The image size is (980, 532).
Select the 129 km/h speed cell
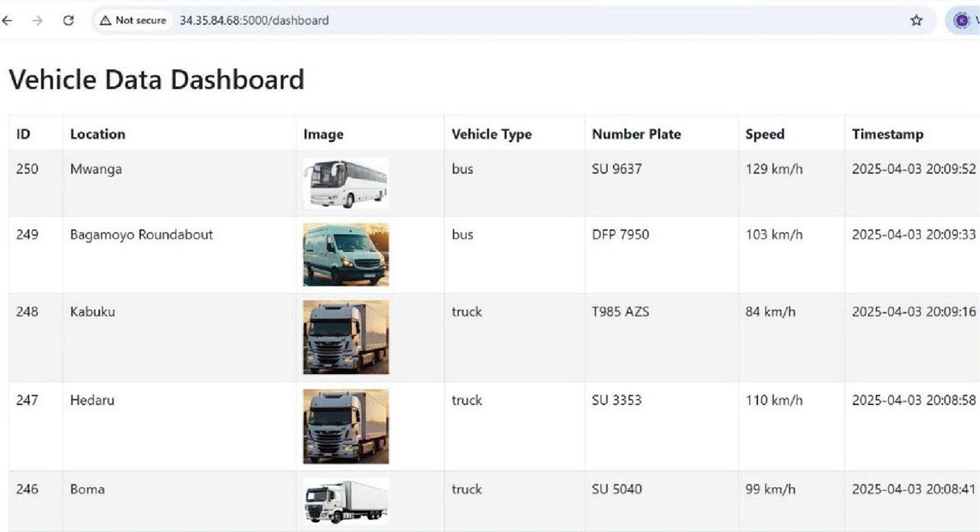(x=774, y=169)
